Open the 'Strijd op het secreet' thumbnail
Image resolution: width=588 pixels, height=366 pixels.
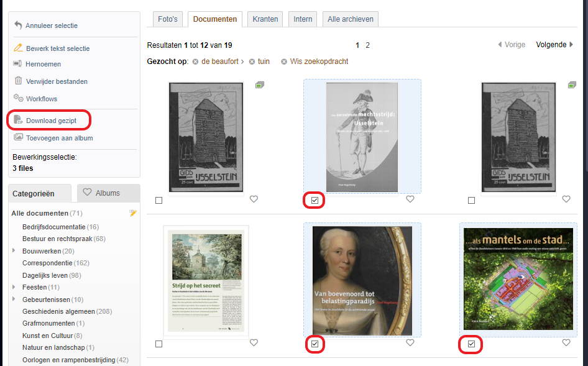[206, 281]
